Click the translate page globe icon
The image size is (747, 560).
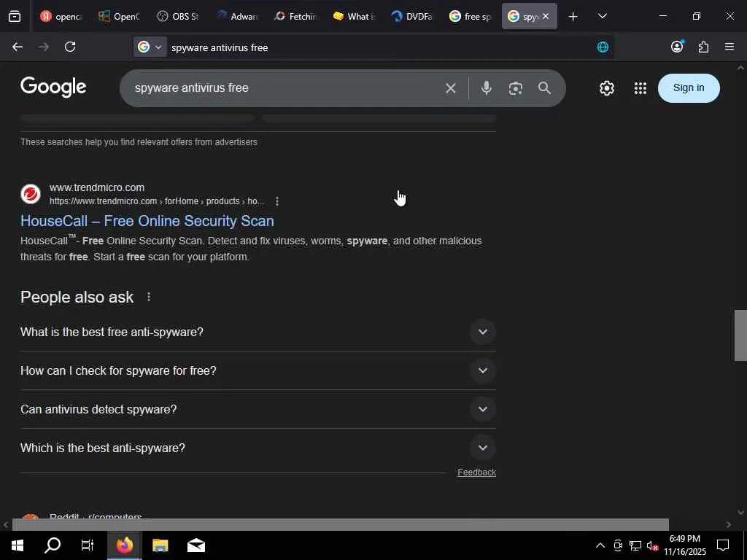pyautogui.click(x=603, y=47)
